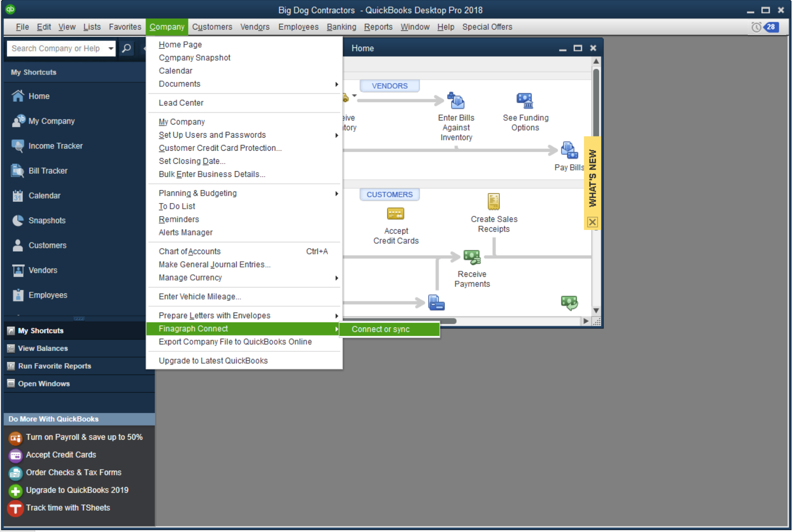Open My Company shortcut icon
Viewport: 793px width, 532px height.
coord(18,121)
